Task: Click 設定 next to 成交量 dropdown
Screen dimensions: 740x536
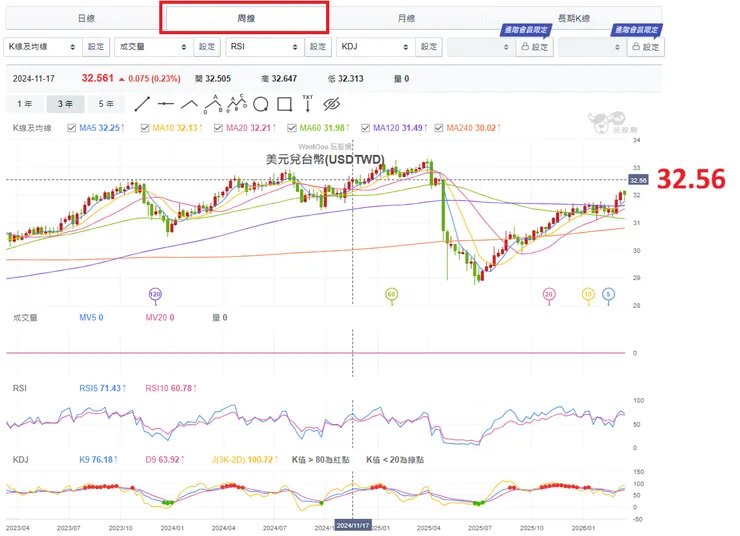Action: [x=207, y=47]
